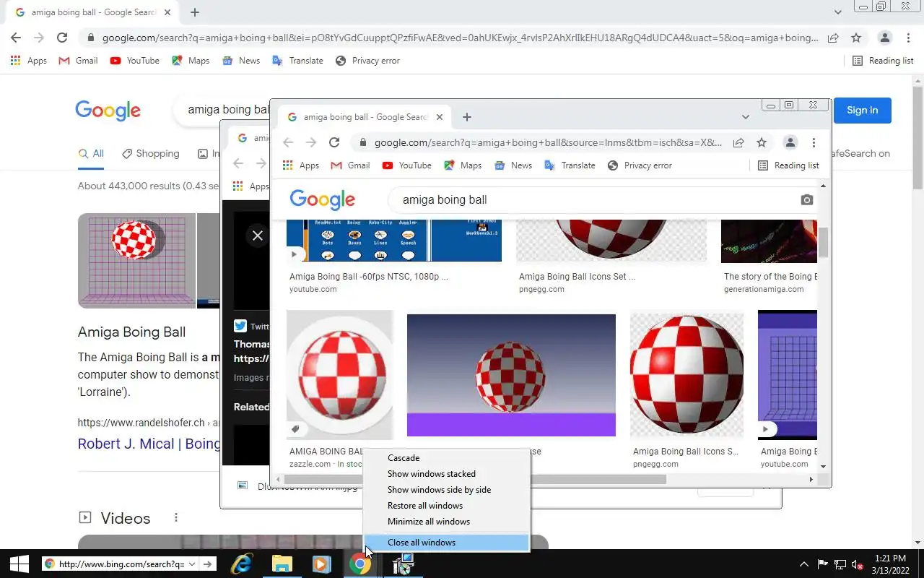Expand tab search chevron in front window

(746, 117)
